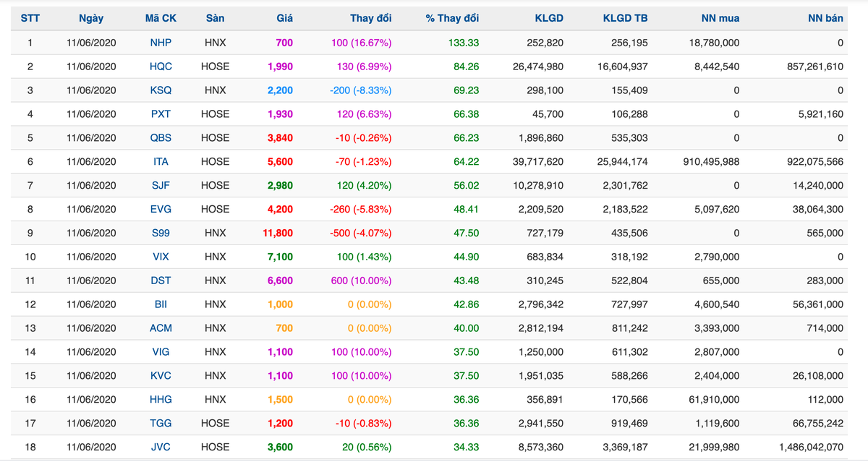The width and height of the screenshot is (868, 462).
Task: Sort by KLGD TB column header
Action: click(625, 18)
